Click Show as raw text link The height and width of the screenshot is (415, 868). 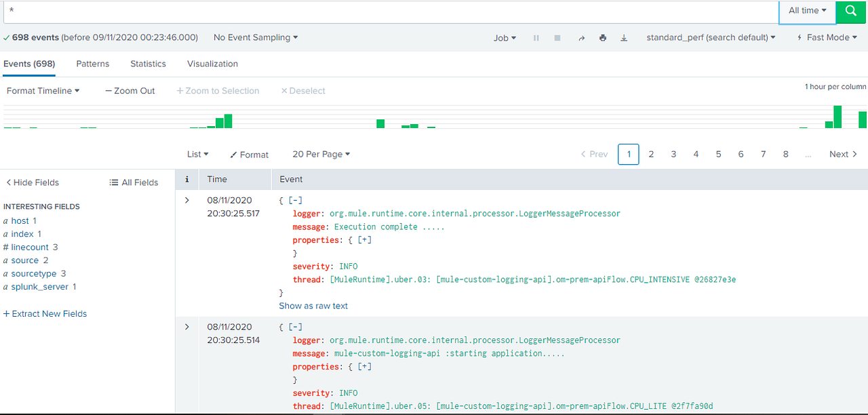point(313,306)
